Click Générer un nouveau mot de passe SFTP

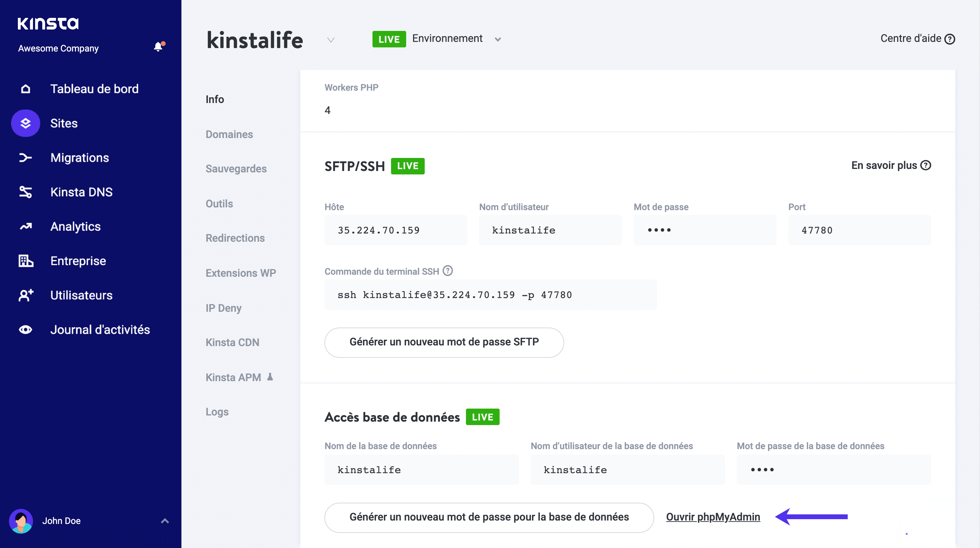click(x=444, y=342)
